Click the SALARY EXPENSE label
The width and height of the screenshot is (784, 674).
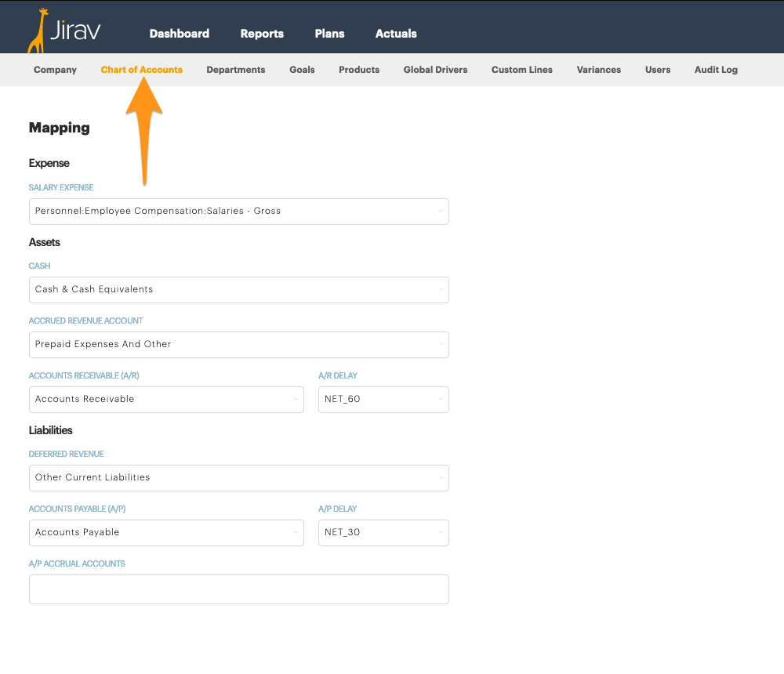[61, 187]
